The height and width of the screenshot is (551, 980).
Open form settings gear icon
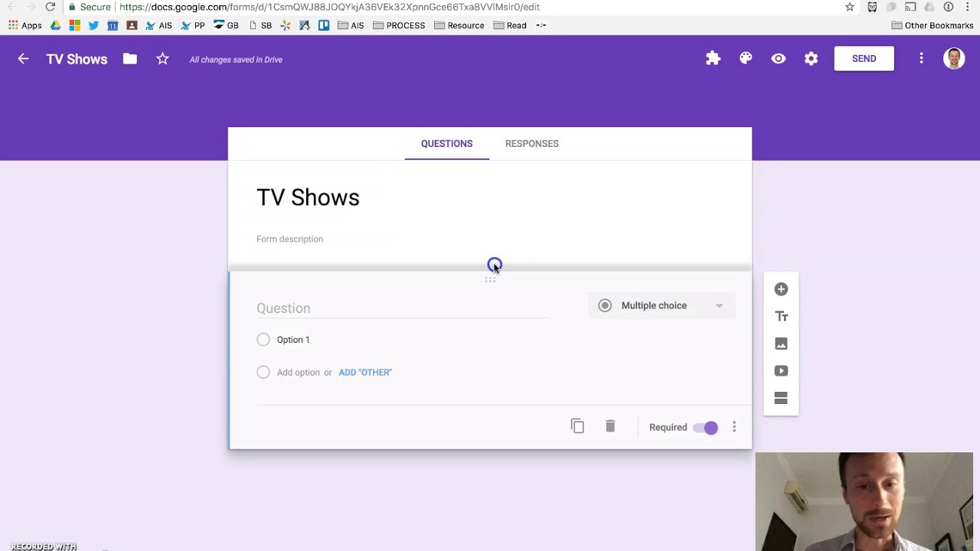(811, 59)
